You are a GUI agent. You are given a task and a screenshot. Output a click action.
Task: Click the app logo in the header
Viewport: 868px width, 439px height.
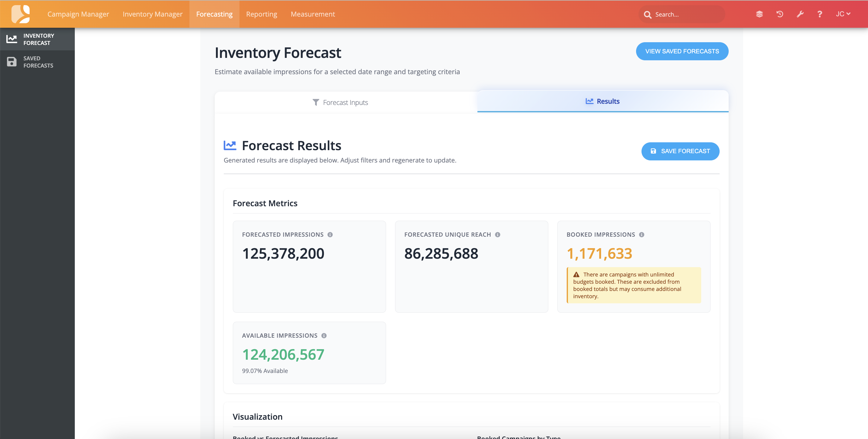[x=21, y=14]
